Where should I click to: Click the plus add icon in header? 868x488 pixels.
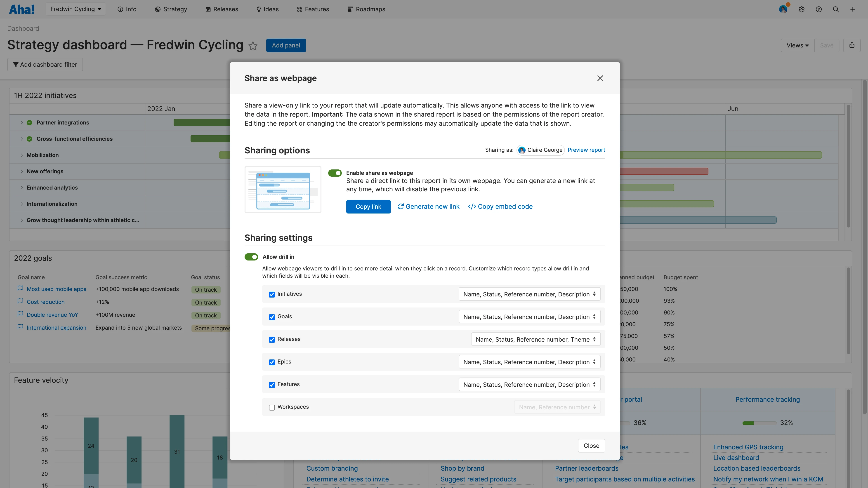tap(852, 9)
